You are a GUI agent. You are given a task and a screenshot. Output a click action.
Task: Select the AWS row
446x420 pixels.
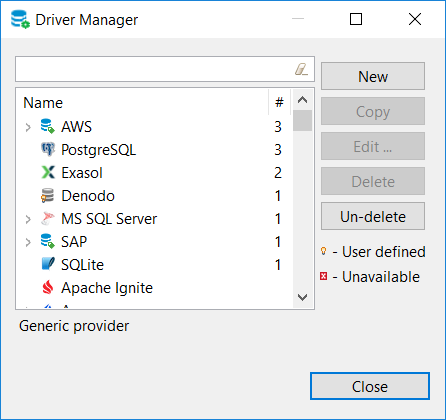coord(154,127)
